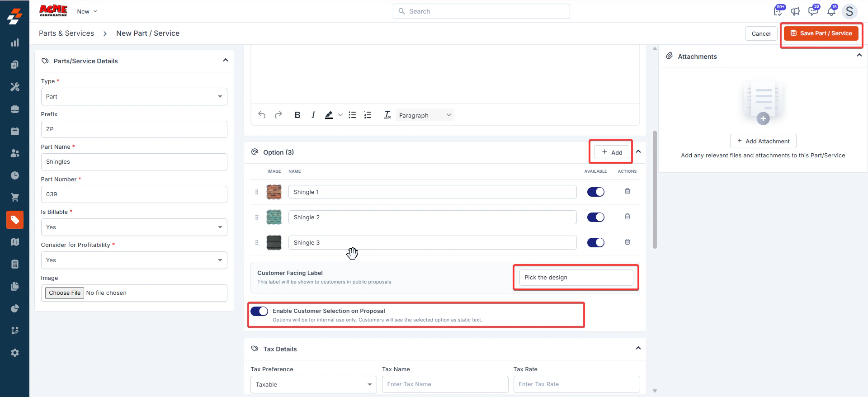Grab the drag handle for Shingle 1
This screenshot has width=868, height=397.
tap(257, 192)
